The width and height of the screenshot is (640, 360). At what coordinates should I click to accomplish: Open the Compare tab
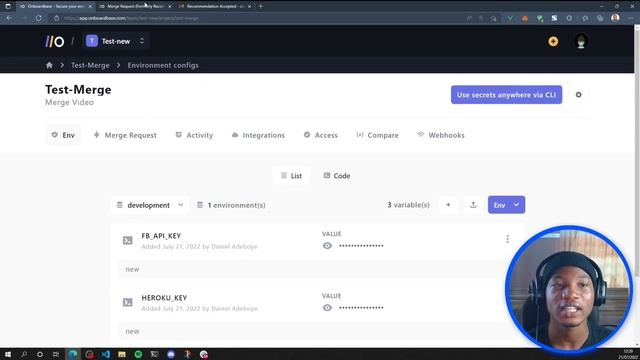tap(377, 135)
